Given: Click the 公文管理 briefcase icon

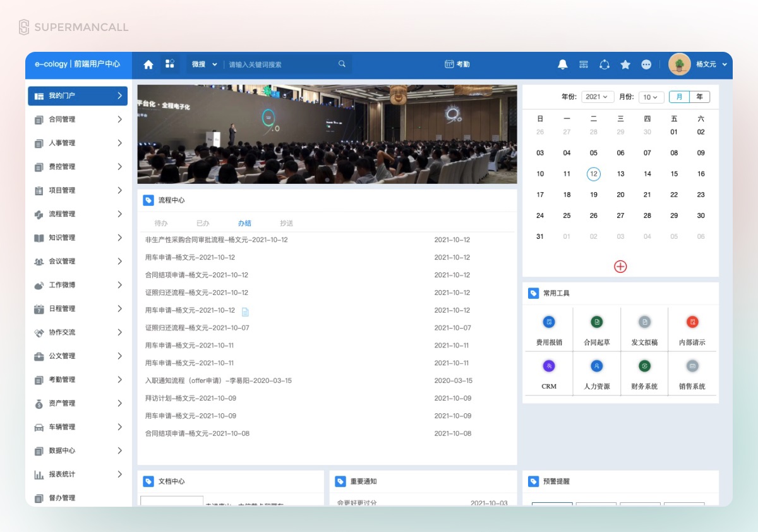Looking at the screenshot, I should pyautogui.click(x=39, y=356).
